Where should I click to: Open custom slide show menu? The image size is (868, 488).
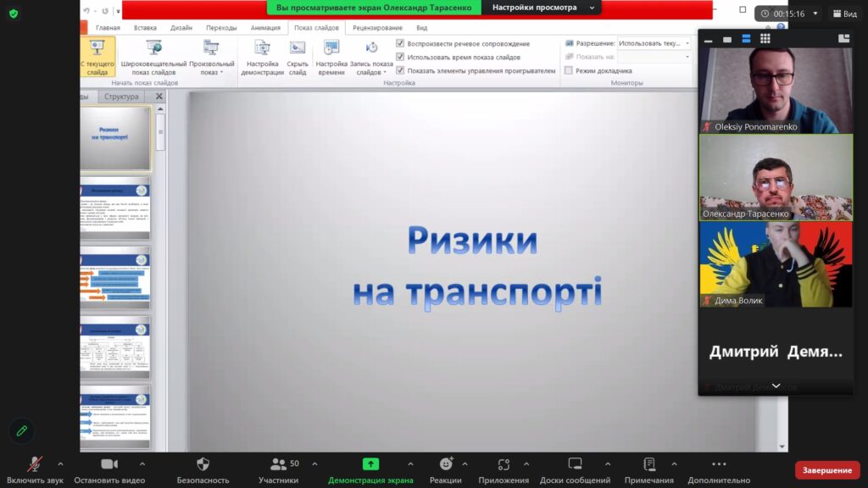click(x=211, y=57)
